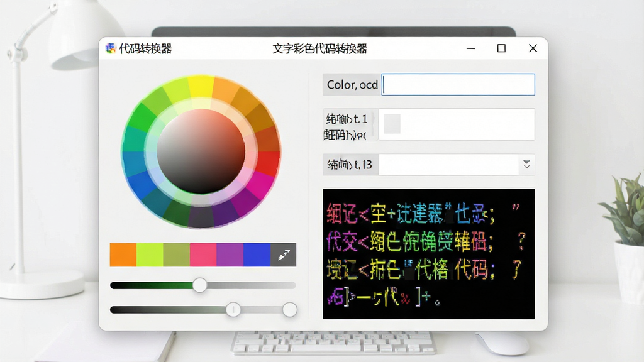Click inside the black colored-text preview area
Viewport: 644px width, 362px height.
point(429,254)
